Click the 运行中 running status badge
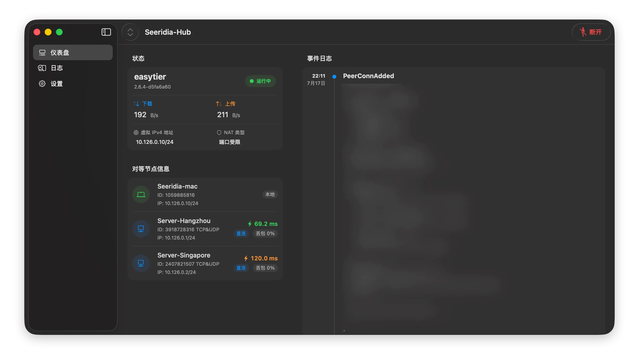This screenshot has width=639, height=364. [260, 81]
